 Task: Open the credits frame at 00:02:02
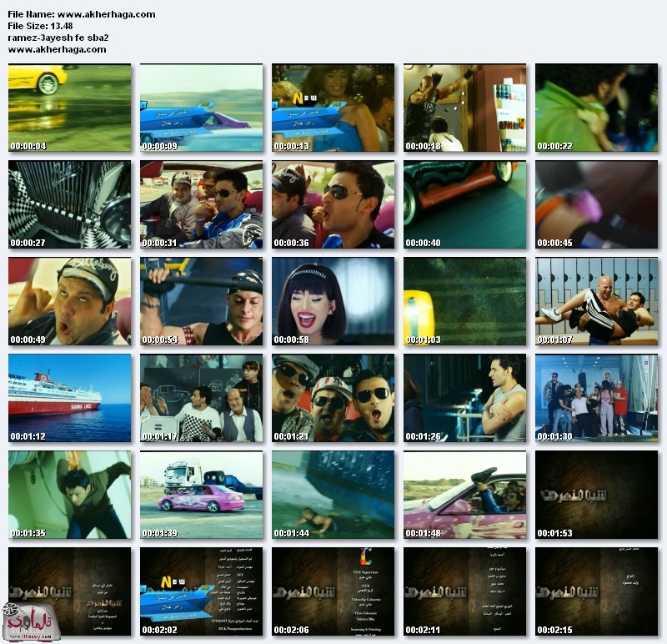[201, 591]
